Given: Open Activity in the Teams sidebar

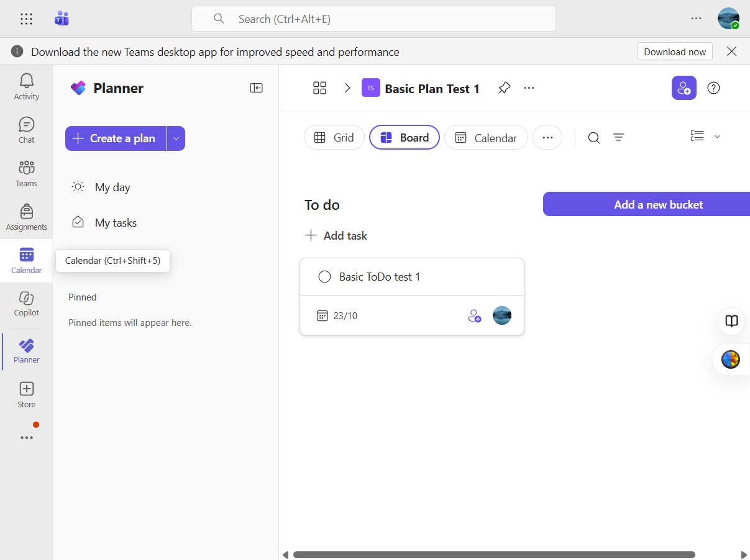Looking at the screenshot, I should 26,87.
